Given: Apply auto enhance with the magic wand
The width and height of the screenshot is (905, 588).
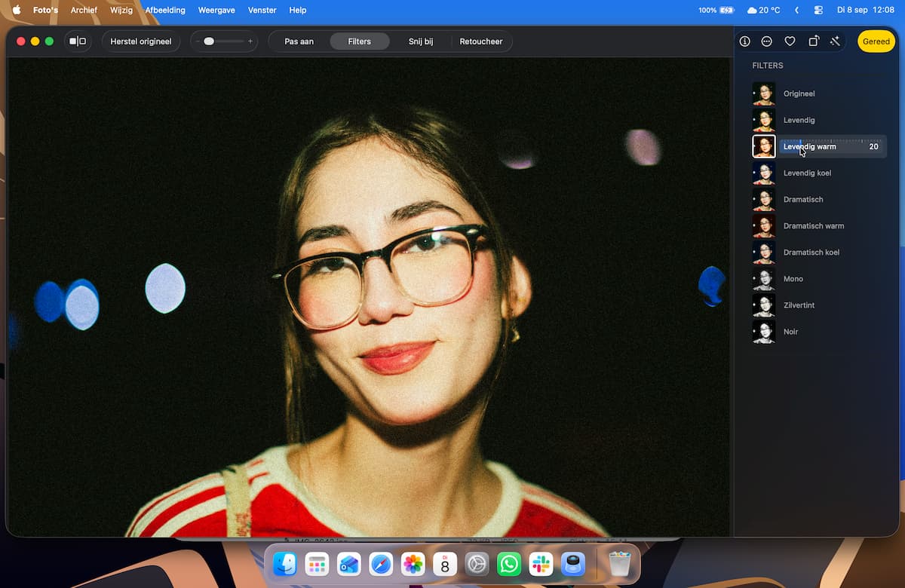Looking at the screenshot, I should [835, 41].
